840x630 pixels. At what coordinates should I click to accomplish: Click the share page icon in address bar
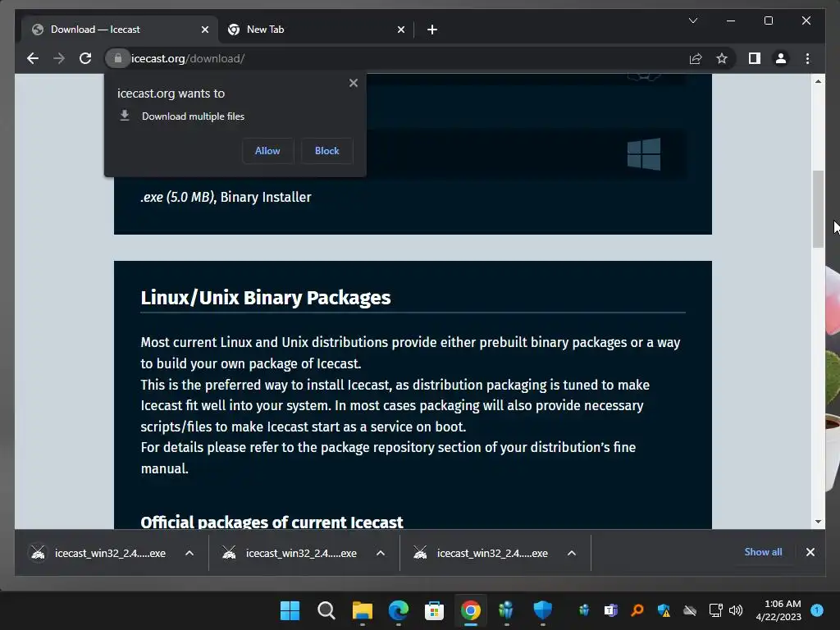point(696,58)
